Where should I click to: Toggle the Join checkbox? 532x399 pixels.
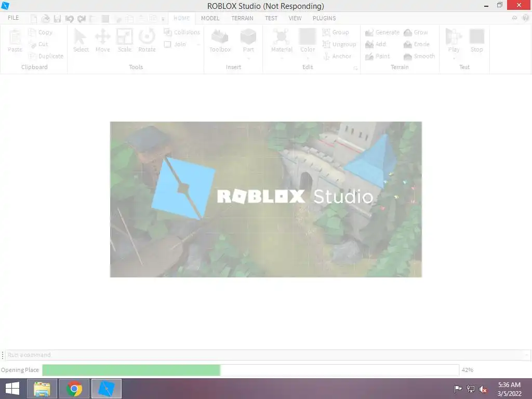point(167,44)
